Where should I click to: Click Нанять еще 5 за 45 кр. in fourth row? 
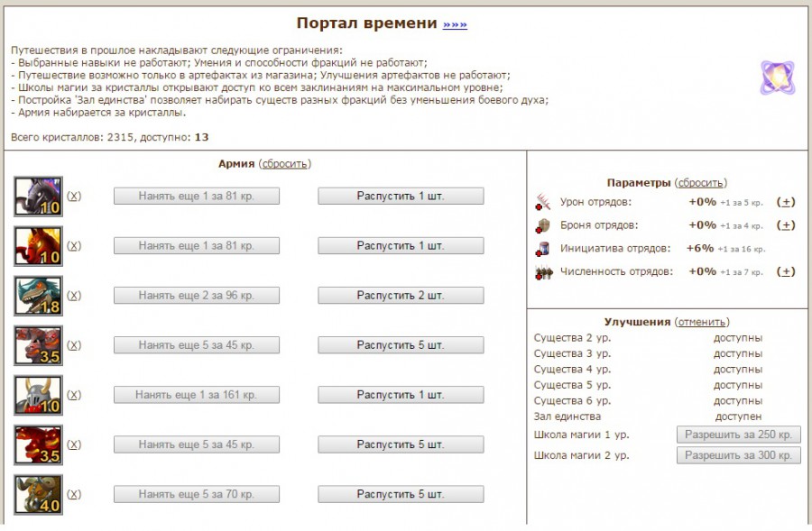(x=197, y=345)
